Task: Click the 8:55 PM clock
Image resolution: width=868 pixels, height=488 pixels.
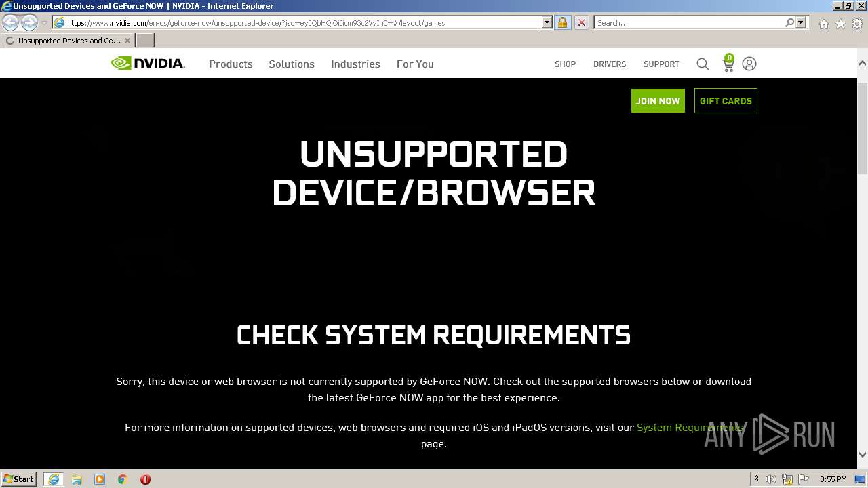Action: [x=833, y=479]
